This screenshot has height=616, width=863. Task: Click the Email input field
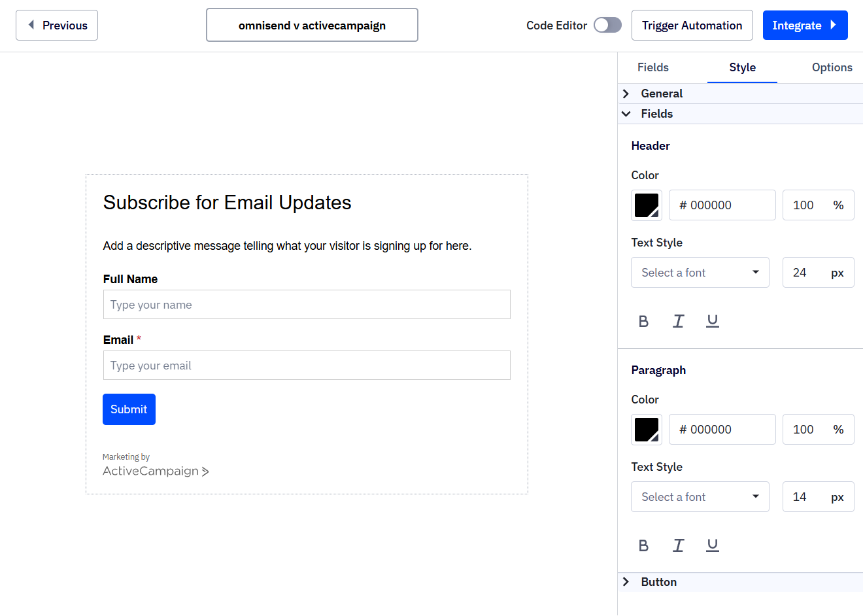click(x=307, y=366)
